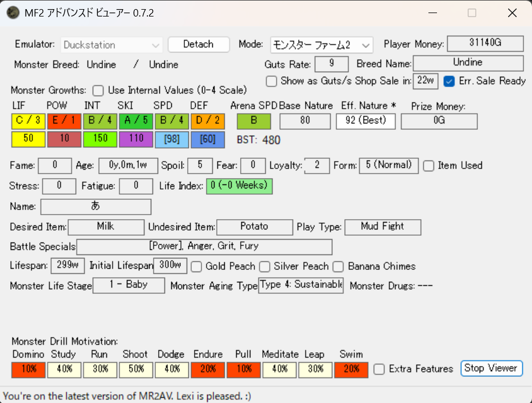Check the Banana Chimes option
Screen dimensions: 532x403
click(339, 266)
